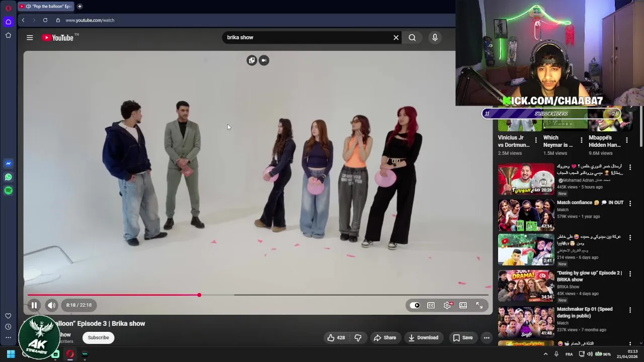Open Dating by glow up Episode 2 title
The image size is (644, 362).
[x=589, y=276]
